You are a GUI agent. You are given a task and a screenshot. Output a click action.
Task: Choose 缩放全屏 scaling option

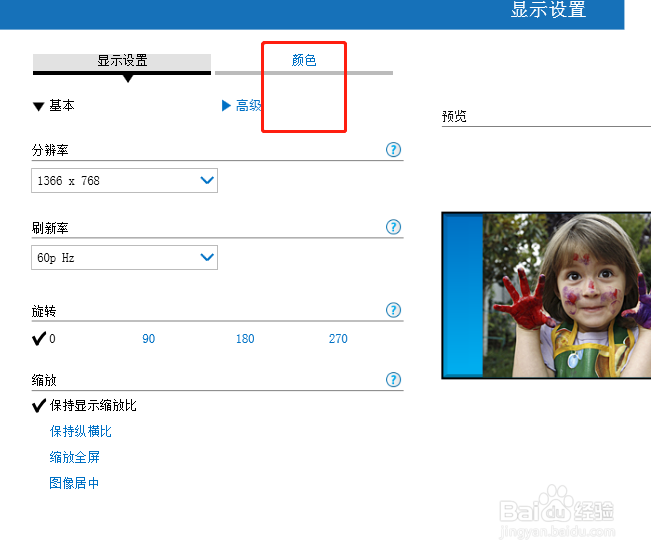click(75, 457)
